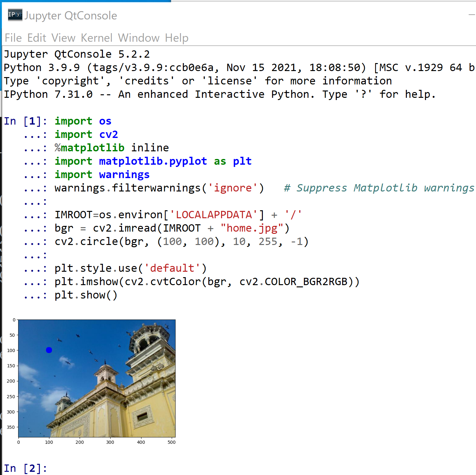Minimize the QtConsole window
476x475 pixels.
[472, 15]
